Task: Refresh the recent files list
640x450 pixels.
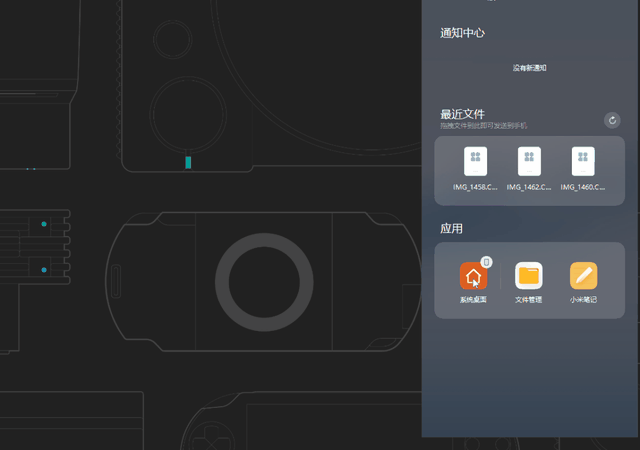Action: [612, 120]
